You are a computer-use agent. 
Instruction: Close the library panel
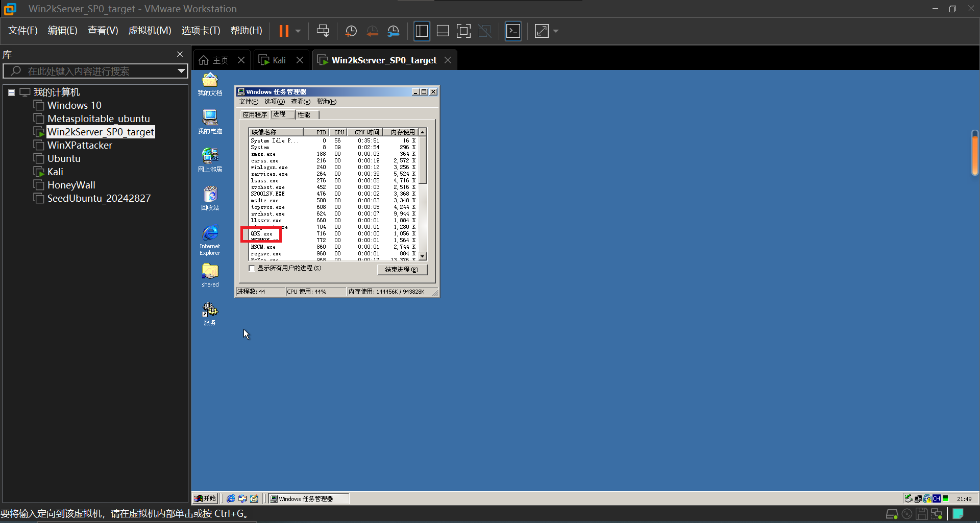tap(180, 54)
